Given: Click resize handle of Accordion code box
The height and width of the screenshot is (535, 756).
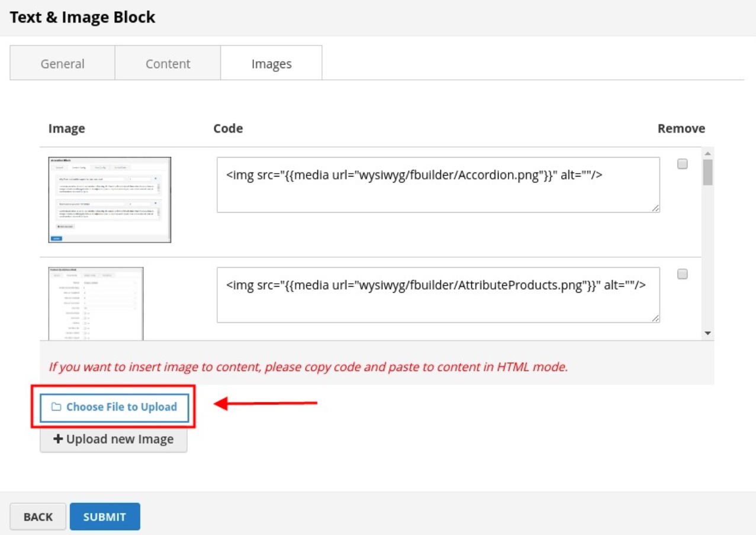Looking at the screenshot, I should tap(655, 208).
